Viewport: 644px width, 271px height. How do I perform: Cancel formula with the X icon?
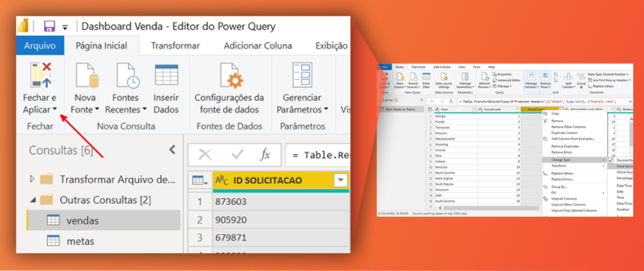(x=205, y=155)
